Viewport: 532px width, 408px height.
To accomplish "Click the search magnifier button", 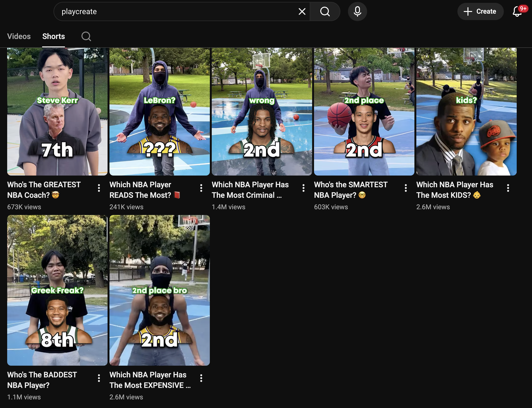I will pyautogui.click(x=325, y=11).
